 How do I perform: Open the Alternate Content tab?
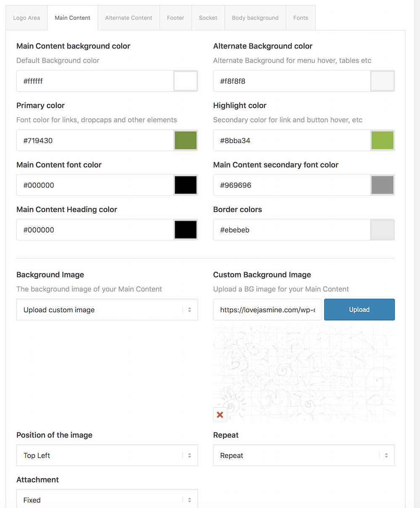coord(129,18)
